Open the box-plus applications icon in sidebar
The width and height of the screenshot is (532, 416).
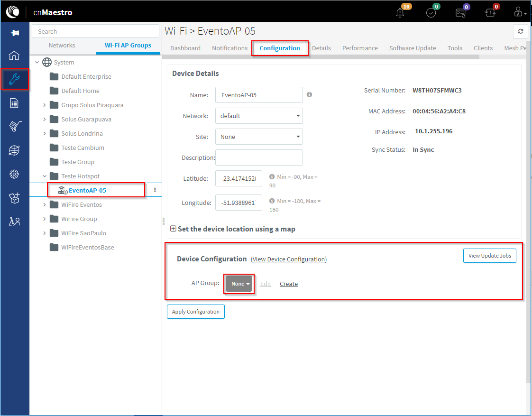click(x=14, y=198)
